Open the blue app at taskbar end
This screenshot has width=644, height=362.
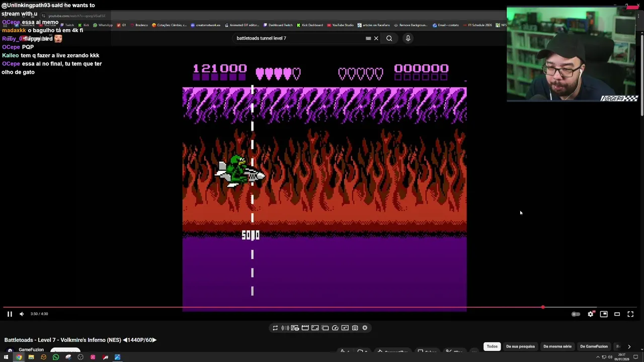(117, 357)
